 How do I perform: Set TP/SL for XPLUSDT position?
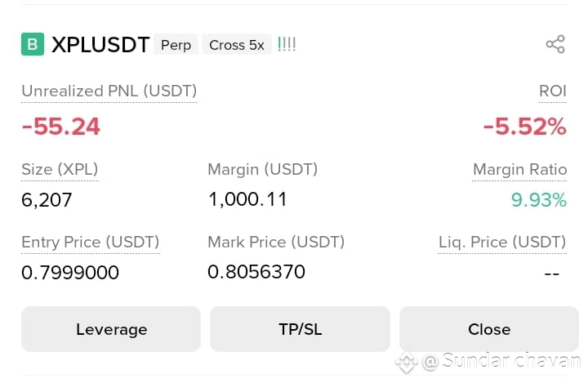tap(300, 329)
